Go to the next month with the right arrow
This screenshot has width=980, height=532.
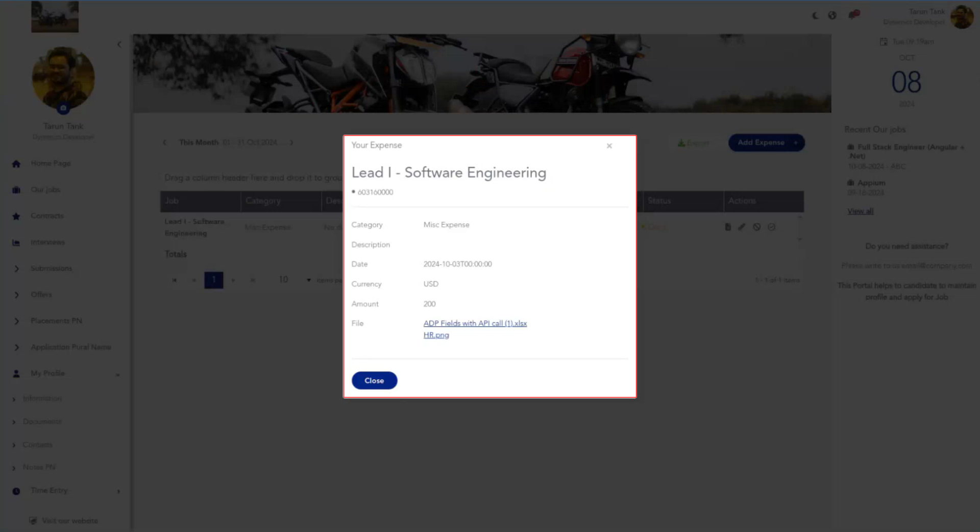click(291, 142)
